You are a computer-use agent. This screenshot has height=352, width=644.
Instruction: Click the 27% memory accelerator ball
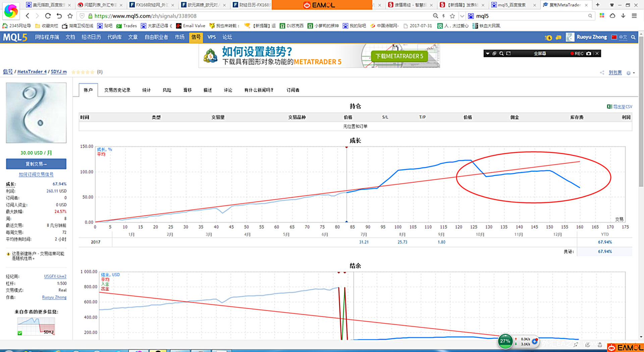click(505, 341)
